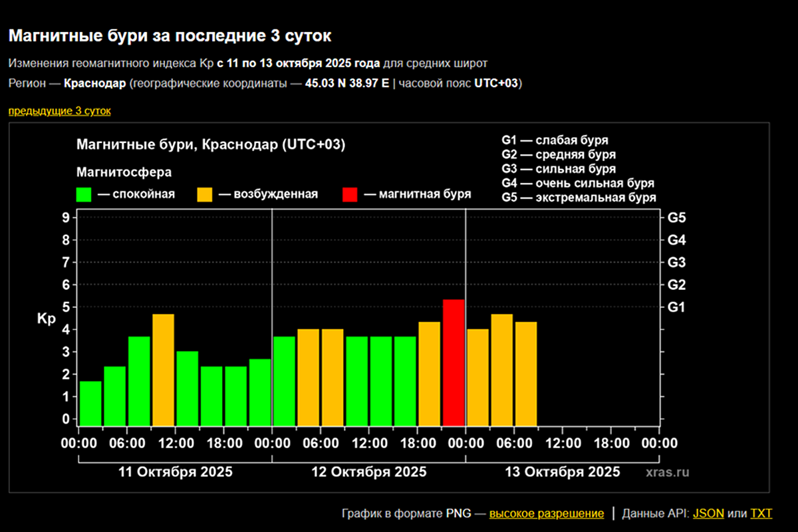Click the red "магнитная буря" legend swatch
798x532 pixels.
[350, 194]
